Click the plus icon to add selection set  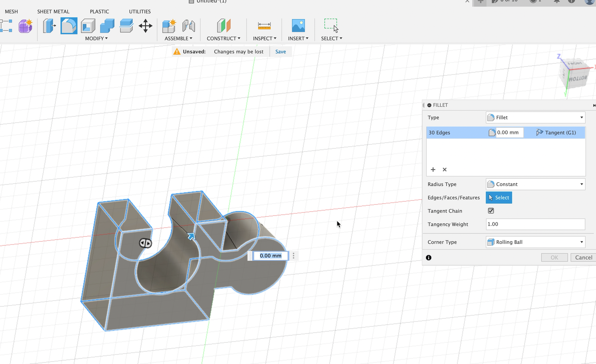(433, 170)
